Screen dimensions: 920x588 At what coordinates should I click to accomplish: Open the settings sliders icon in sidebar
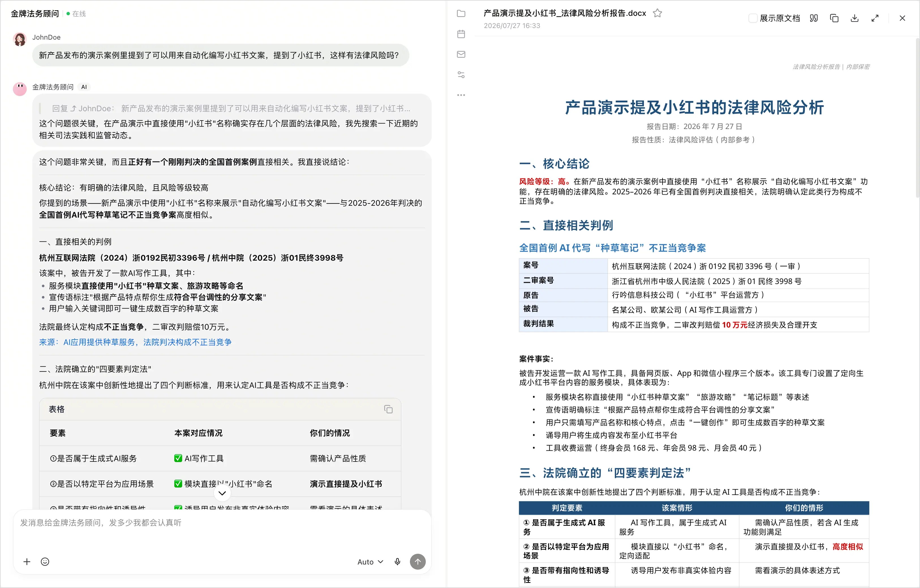461,74
